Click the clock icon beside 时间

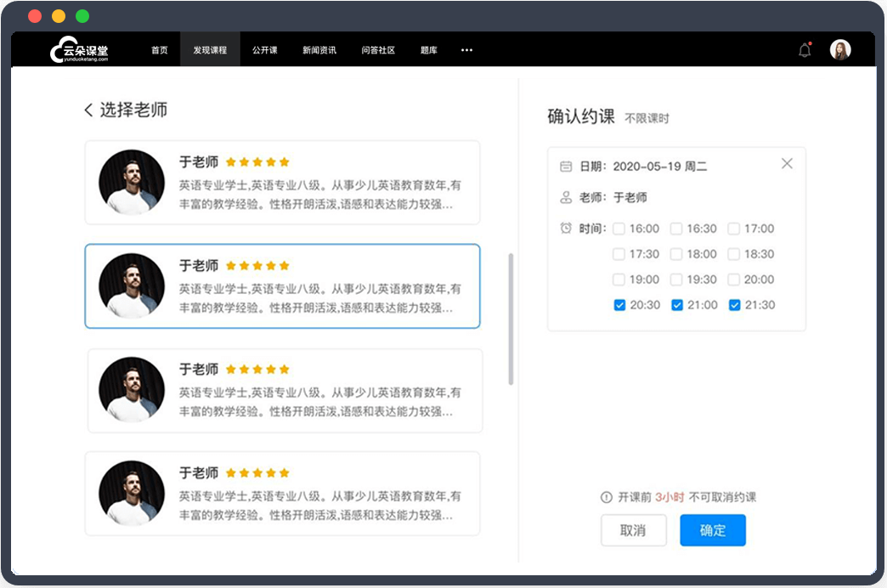coord(566,228)
